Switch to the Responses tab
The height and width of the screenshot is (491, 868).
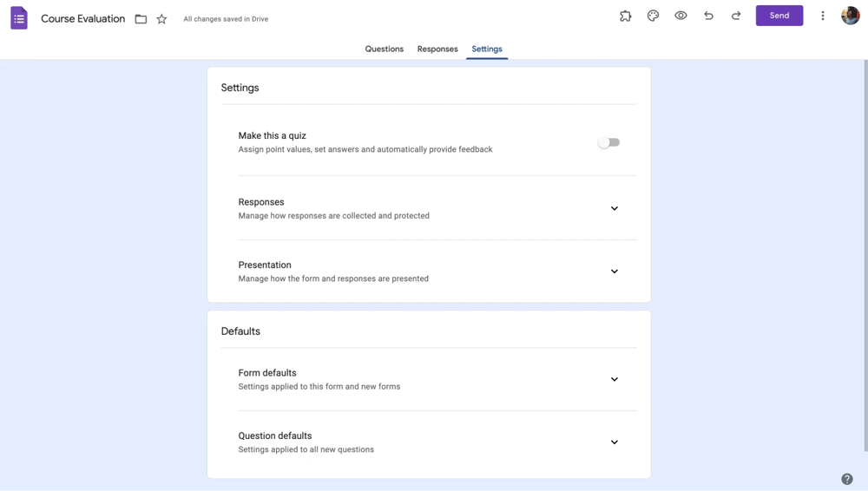point(437,49)
